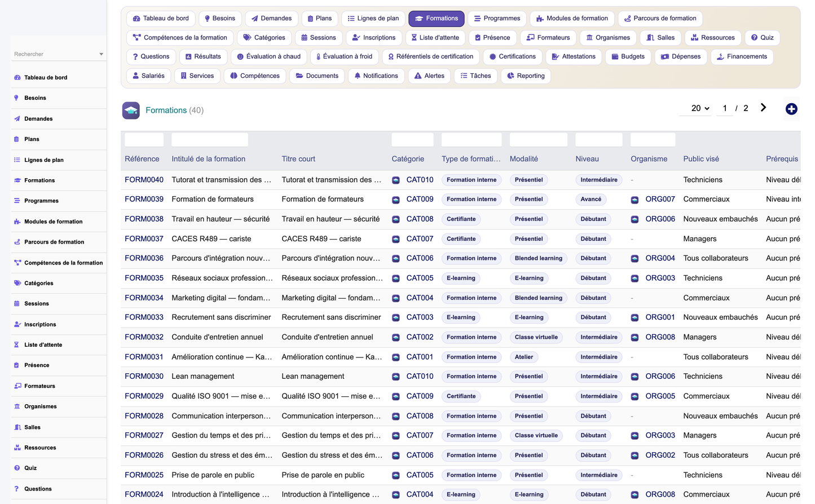
Task: Click the add new formation plus icon
Action: point(791,109)
